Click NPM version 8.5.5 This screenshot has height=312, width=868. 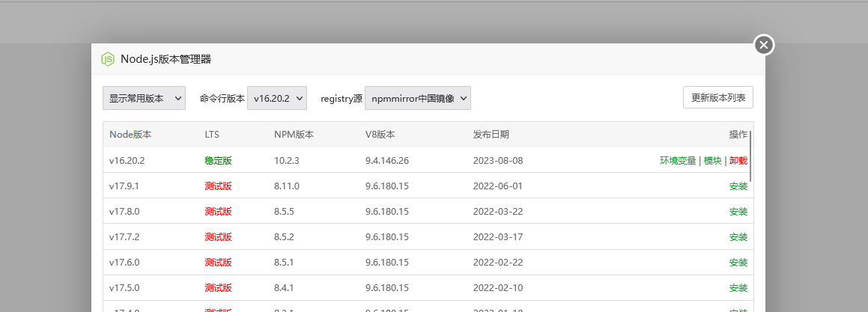coord(284,211)
